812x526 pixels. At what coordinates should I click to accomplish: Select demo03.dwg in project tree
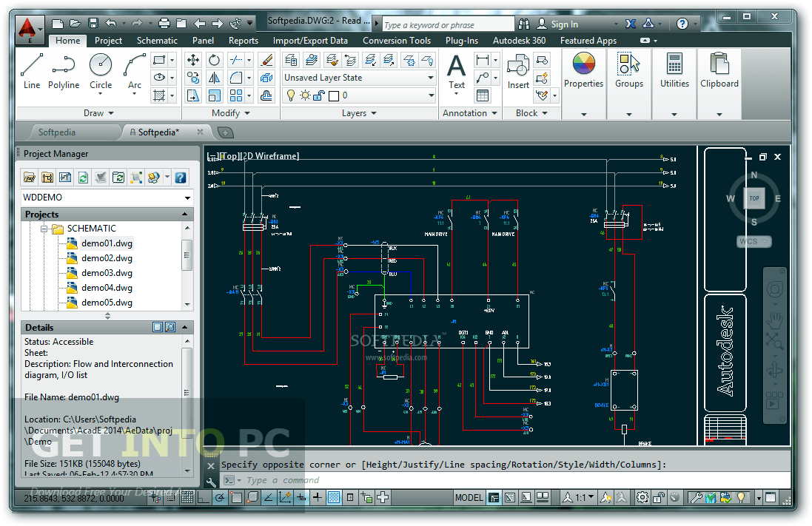(107, 273)
